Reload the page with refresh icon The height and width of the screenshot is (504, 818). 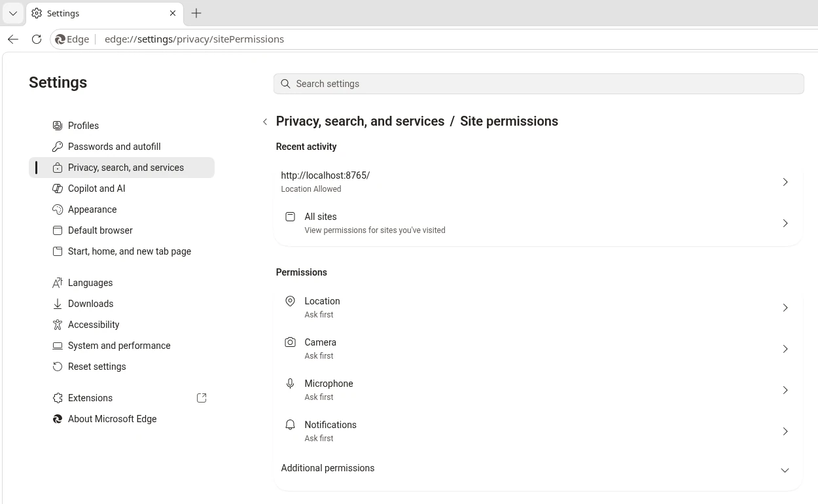[37, 39]
